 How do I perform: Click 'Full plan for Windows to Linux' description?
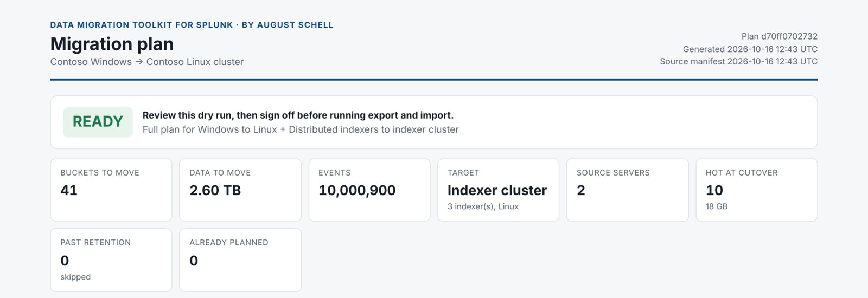[301, 129]
